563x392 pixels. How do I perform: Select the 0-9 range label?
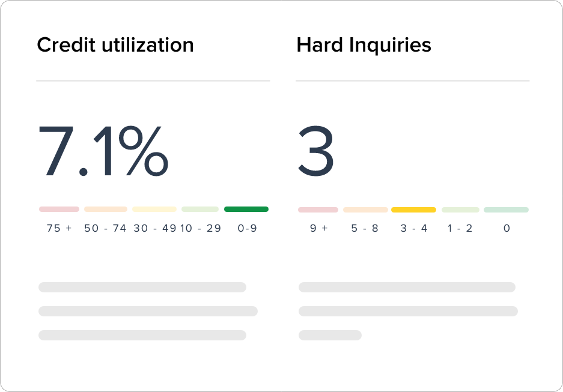point(248,228)
